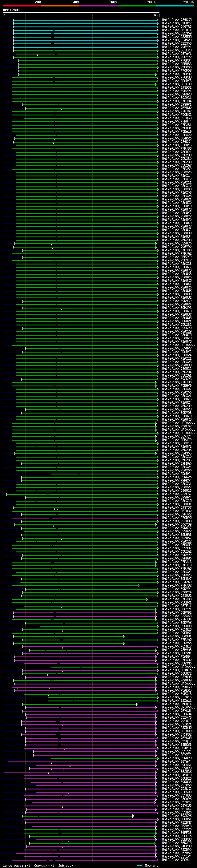Viewport: 197px width, 868px height.
Task: Select label UniRef100_C6JRJ4
Action: point(176,748)
